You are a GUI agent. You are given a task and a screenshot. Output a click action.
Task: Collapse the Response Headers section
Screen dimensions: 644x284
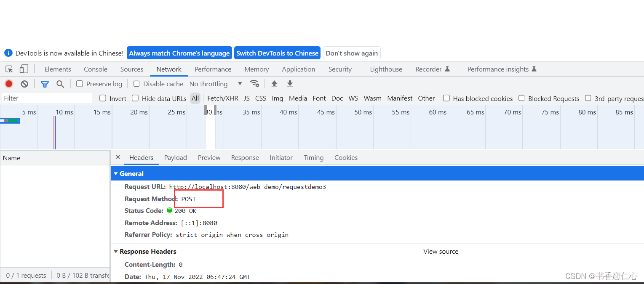click(x=116, y=251)
